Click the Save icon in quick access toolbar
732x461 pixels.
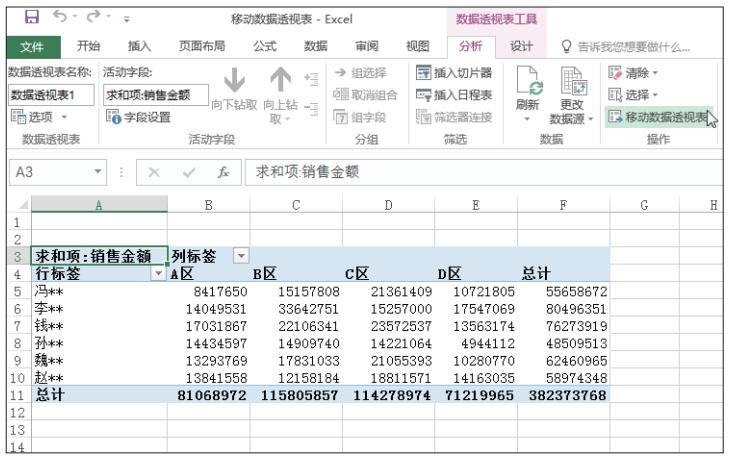point(32,17)
